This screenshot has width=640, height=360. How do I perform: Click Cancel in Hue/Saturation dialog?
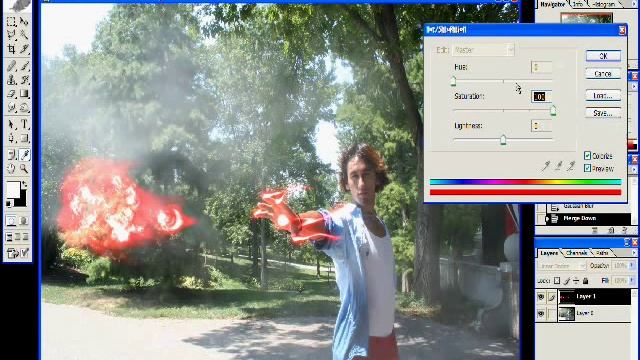[603, 74]
